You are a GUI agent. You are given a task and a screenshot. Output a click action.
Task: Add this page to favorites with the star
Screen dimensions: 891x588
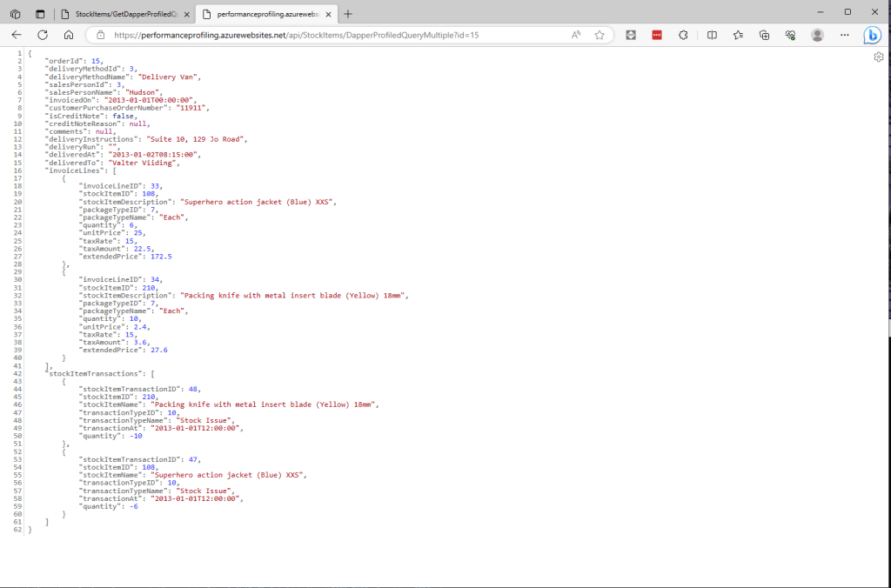coord(600,35)
